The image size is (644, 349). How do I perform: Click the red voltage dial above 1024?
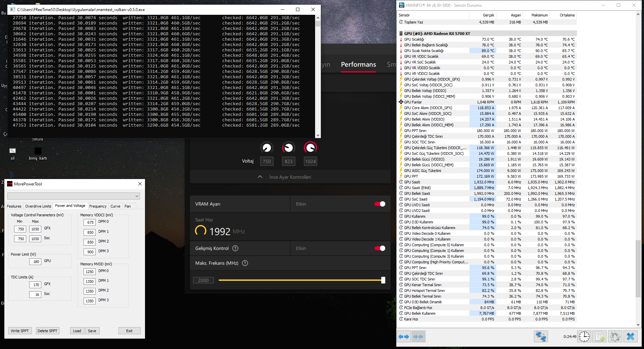click(310, 148)
